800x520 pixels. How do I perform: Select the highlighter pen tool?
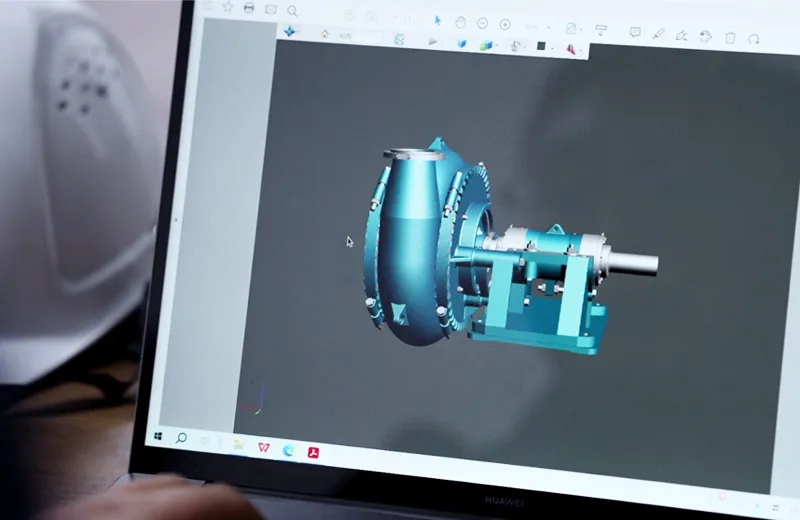coord(658,33)
